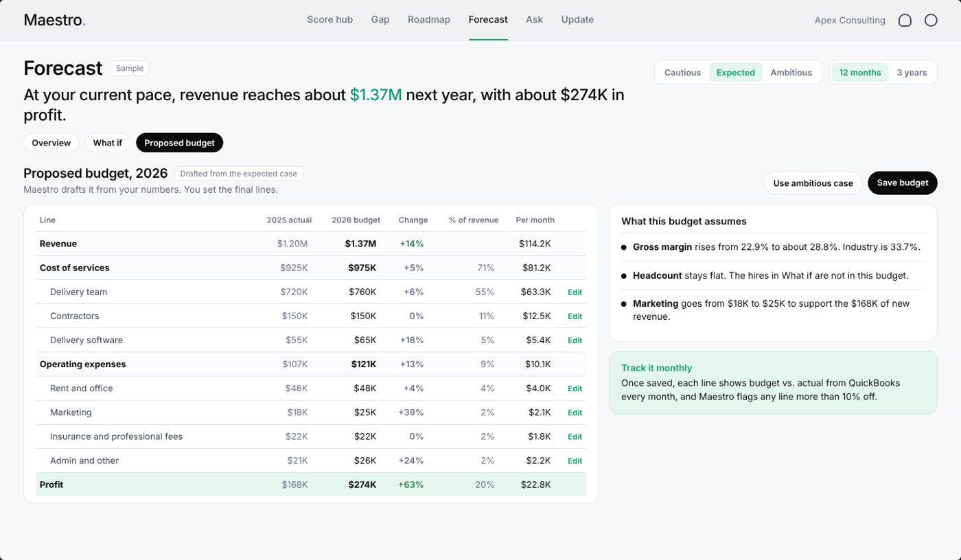
Task: Click the '% of revenue' column header
Action: tap(474, 220)
